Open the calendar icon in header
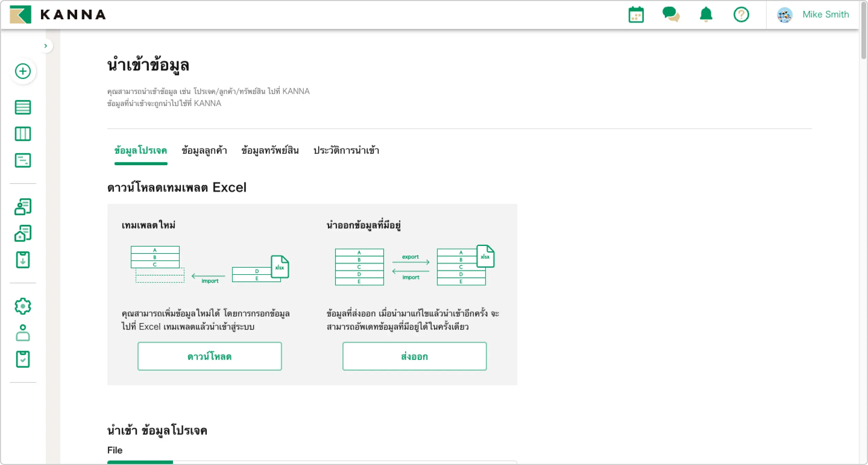 (636, 15)
